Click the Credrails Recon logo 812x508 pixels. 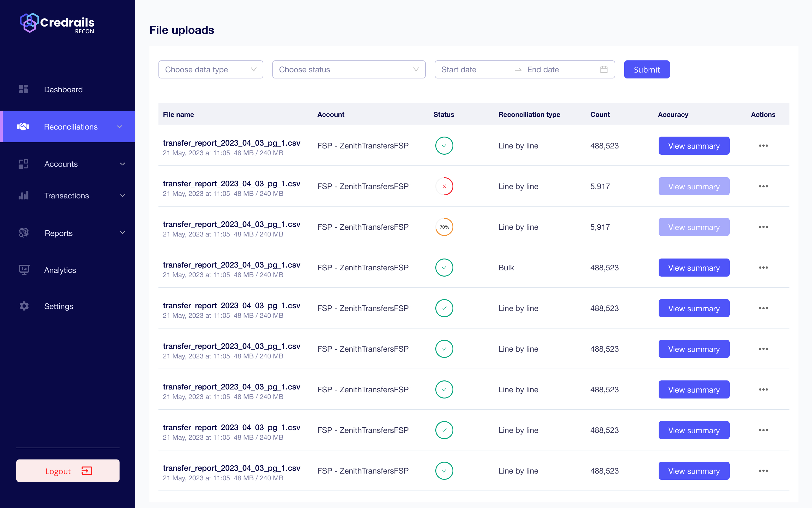coord(57,23)
